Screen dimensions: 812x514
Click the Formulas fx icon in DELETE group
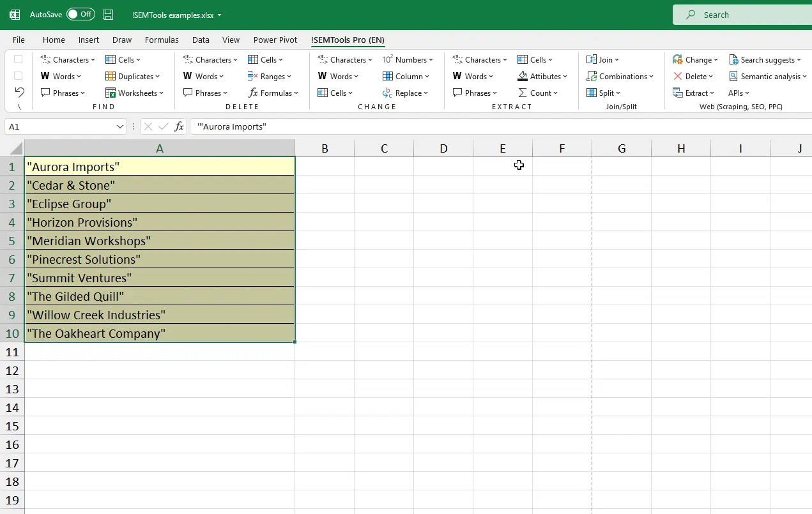[253, 93]
